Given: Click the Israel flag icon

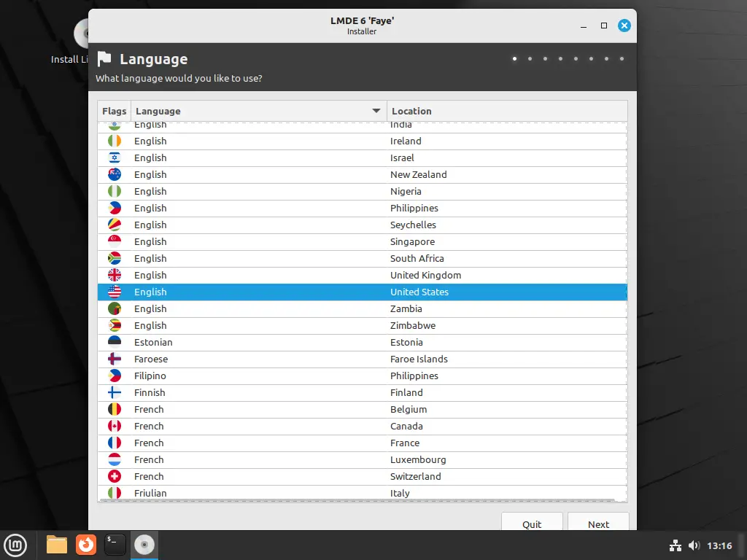Looking at the screenshot, I should pos(115,157).
